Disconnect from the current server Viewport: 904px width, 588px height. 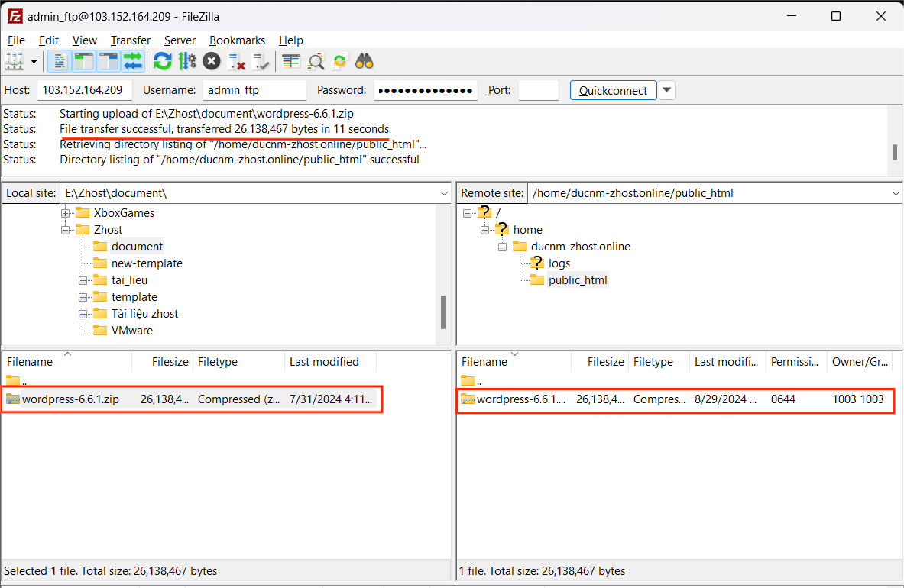coord(237,61)
